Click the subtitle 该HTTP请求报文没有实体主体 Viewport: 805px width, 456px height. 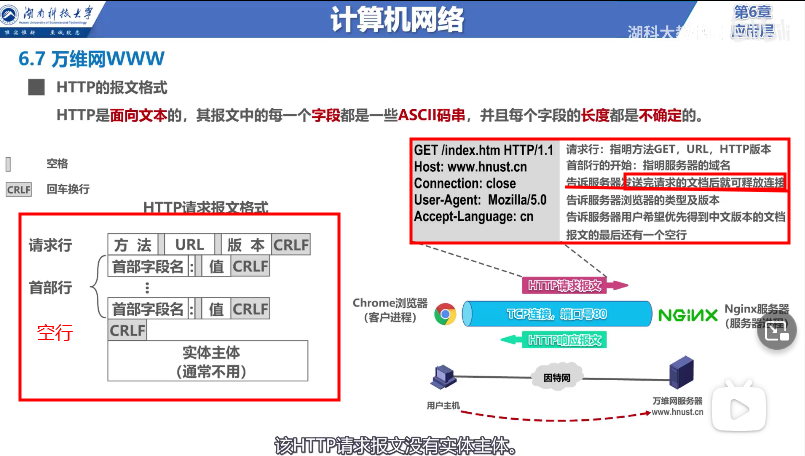click(395, 446)
